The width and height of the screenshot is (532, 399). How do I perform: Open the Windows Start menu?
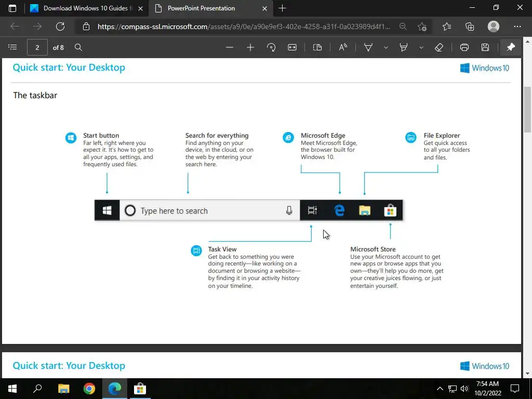(12, 389)
